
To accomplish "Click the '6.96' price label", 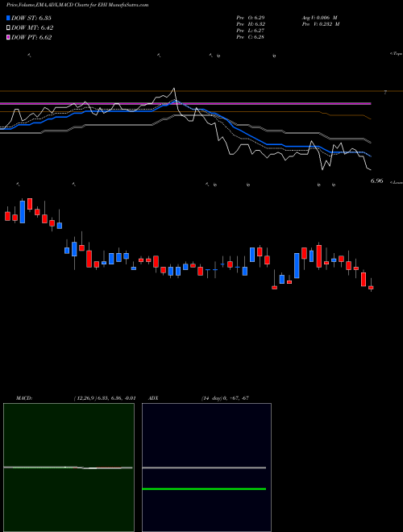I will [377, 181].
